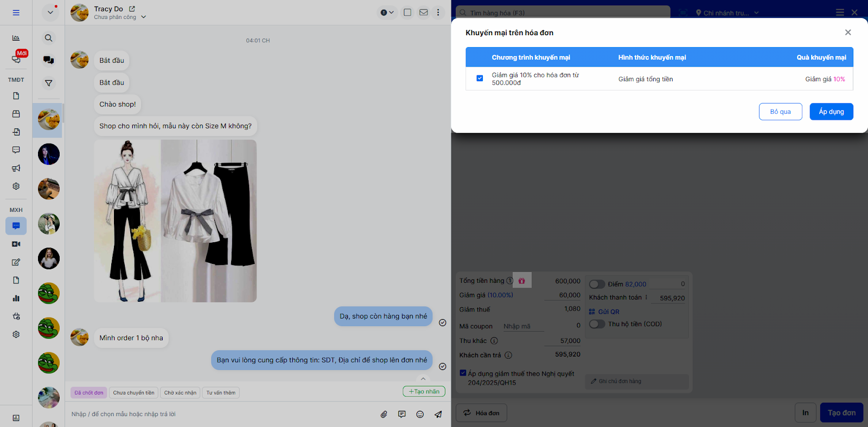Image resolution: width=868 pixels, height=427 pixels.
Task: Expand the collapse arrow above chat tags
Action: click(423, 379)
